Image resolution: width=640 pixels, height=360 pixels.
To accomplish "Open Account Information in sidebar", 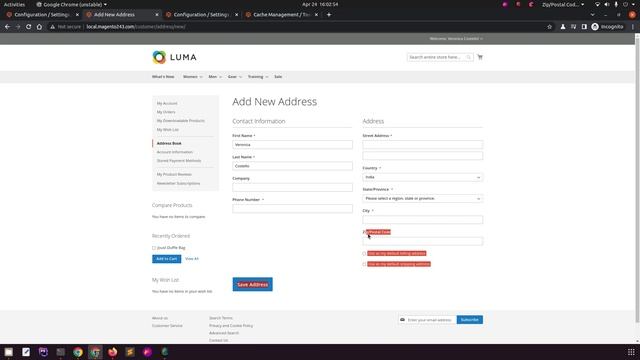I will click(x=175, y=152).
